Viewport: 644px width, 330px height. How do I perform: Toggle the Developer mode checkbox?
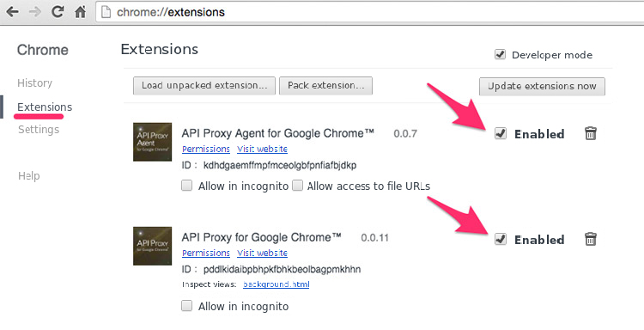tap(500, 54)
